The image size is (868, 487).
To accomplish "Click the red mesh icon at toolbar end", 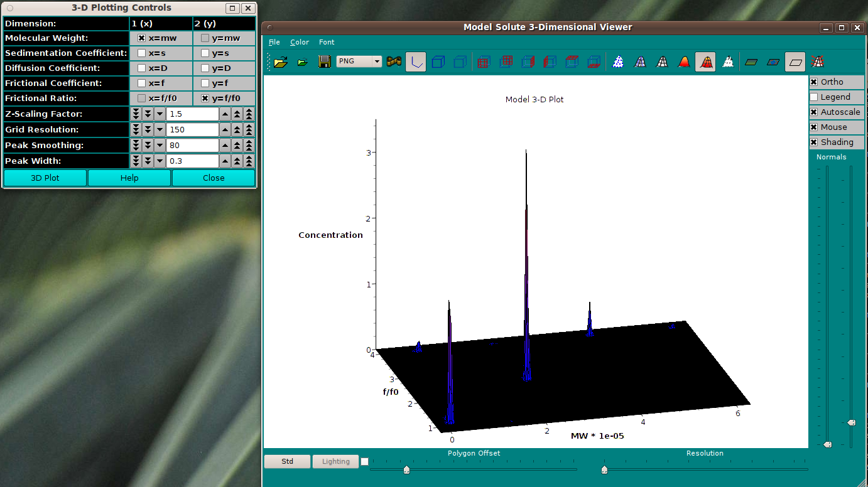I will pyautogui.click(x=817, y=62).
